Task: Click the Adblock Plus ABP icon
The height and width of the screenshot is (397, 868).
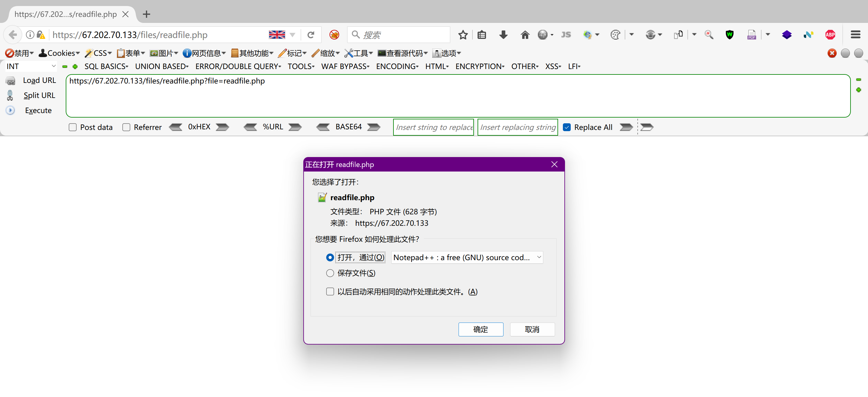Action: pos(830,35)
